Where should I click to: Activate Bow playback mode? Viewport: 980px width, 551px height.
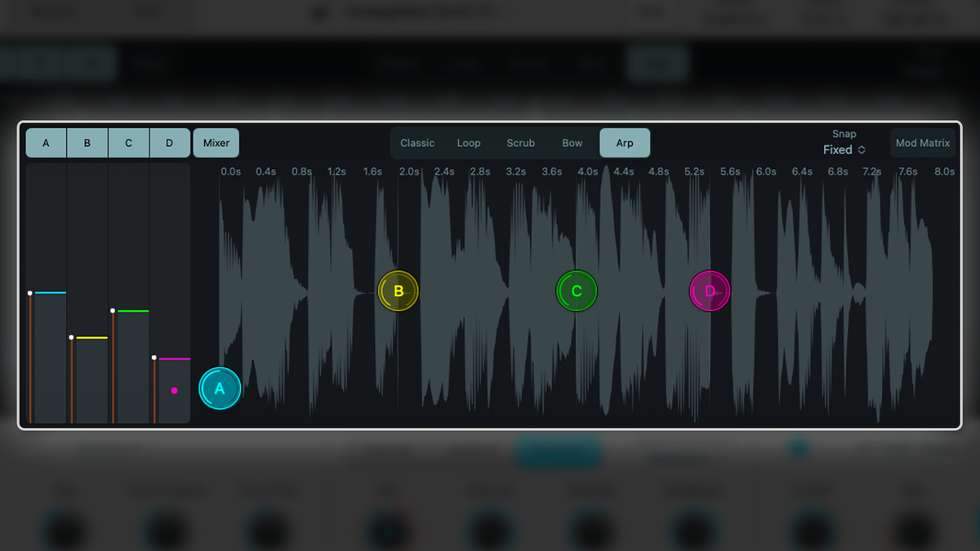[x=572, y=142]
